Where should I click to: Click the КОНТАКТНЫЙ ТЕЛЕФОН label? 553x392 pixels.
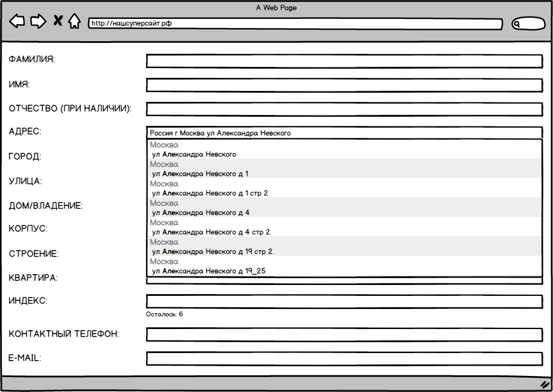[x=64, y=334]
